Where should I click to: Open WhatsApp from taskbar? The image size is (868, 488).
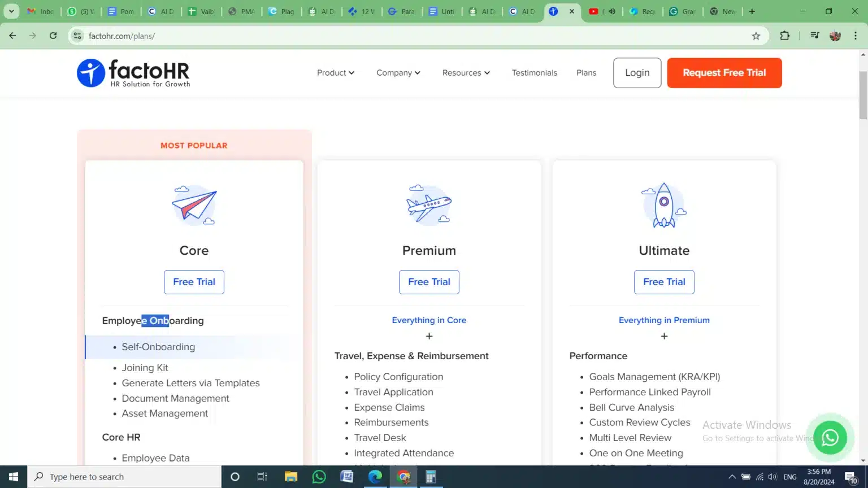coord(319,477)
